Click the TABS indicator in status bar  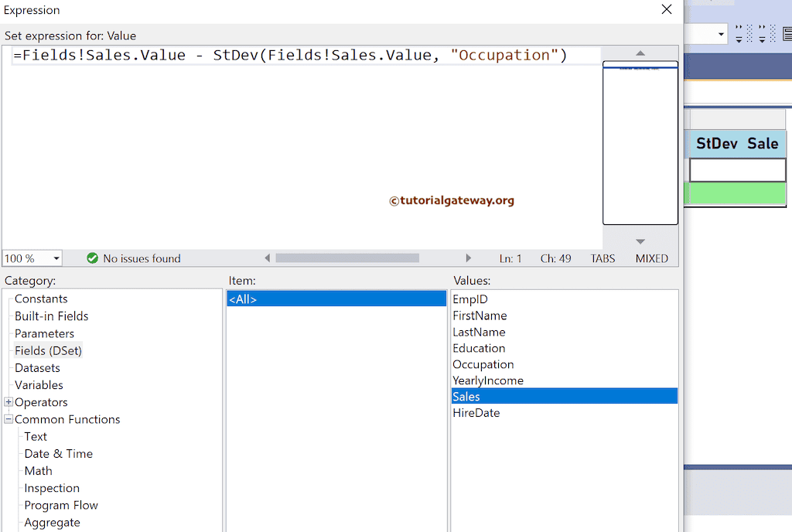click(x=603, y=258)
